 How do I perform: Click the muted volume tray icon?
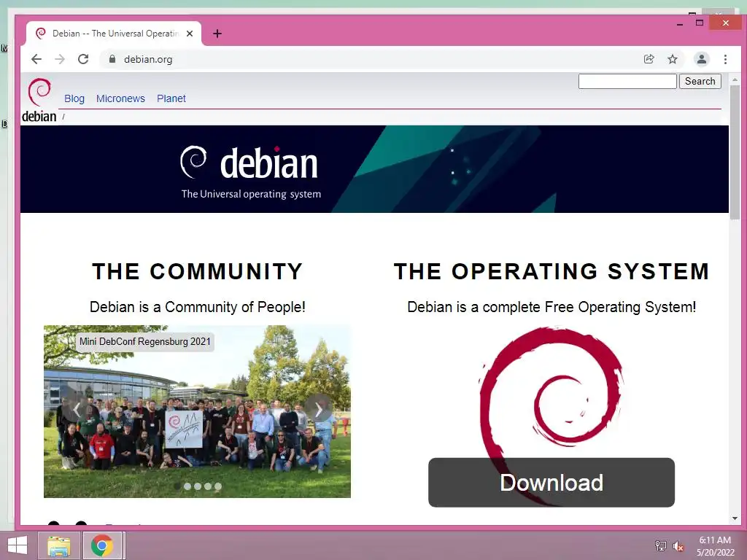click(678, 546)
